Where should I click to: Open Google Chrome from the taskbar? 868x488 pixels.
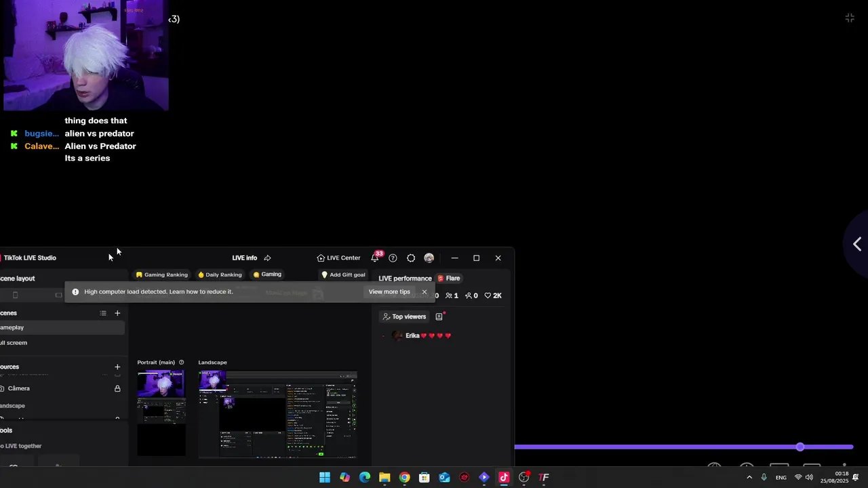(404, 477)
